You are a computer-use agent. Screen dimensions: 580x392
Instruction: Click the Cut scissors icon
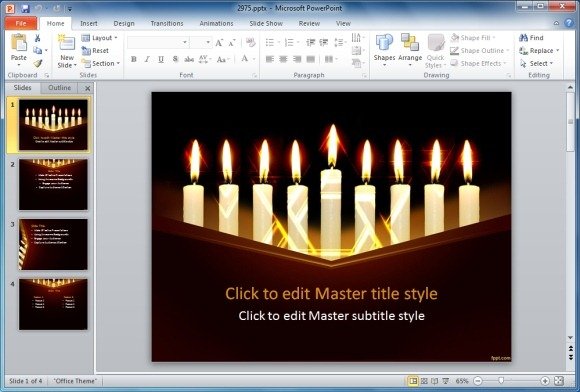point(37,38)
